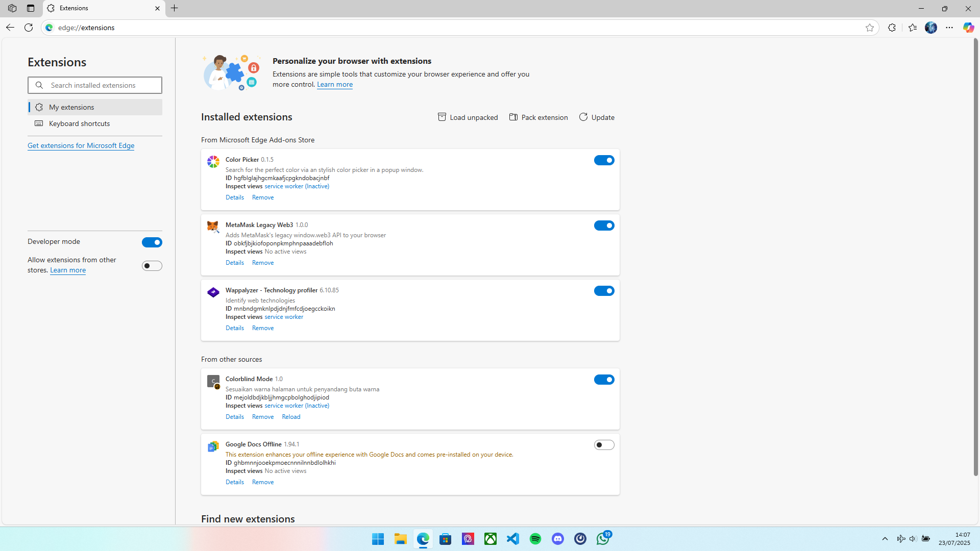Open the profile avatar
980x551 pixels.
931,28
